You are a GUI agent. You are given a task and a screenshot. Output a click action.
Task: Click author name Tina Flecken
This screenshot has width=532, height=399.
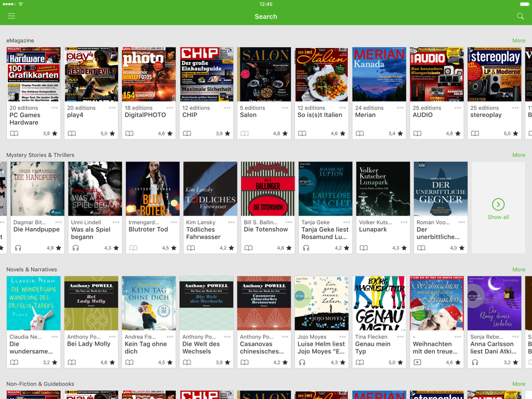(x=371, y=337)
